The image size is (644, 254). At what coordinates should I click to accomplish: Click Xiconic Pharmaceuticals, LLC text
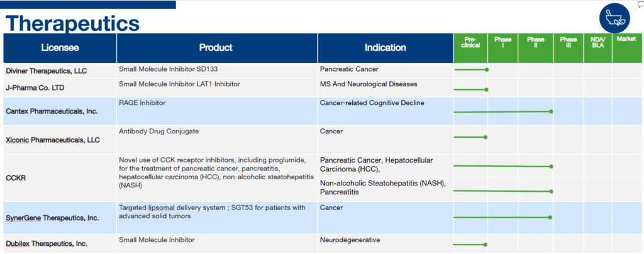pyautogui.click(x=53, y=140)
